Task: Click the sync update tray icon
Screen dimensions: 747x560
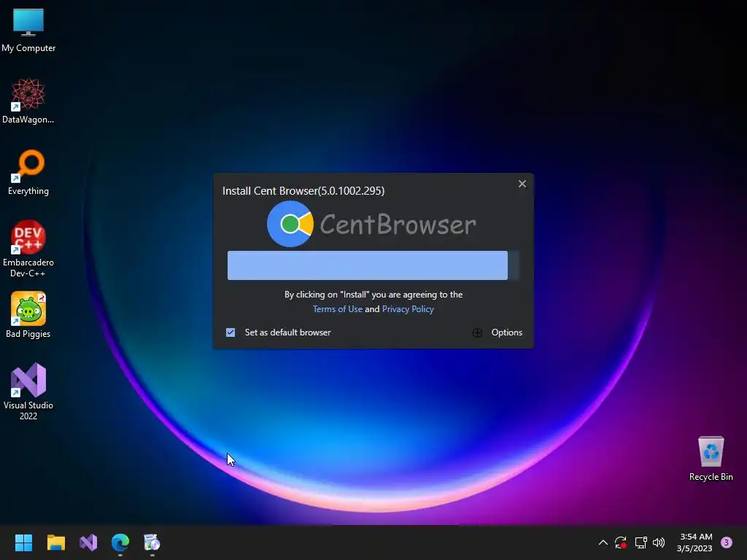Action: (x=620, y=542)
